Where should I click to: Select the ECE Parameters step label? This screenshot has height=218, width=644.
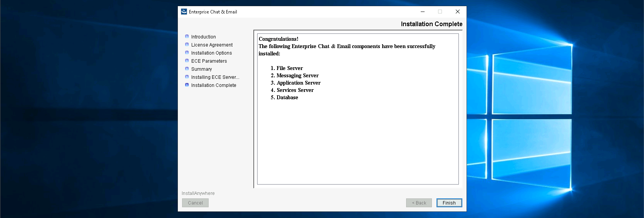209,61
